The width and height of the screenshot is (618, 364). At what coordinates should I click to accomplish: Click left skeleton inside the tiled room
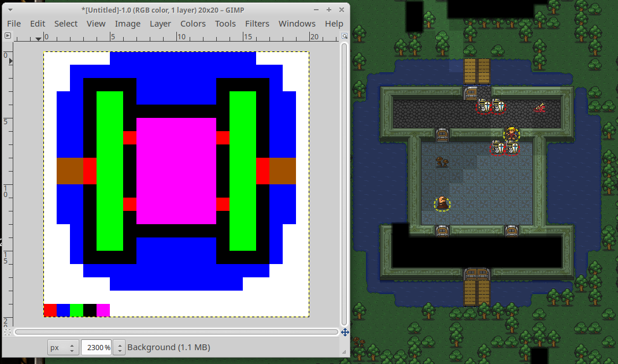coord(498,147)
